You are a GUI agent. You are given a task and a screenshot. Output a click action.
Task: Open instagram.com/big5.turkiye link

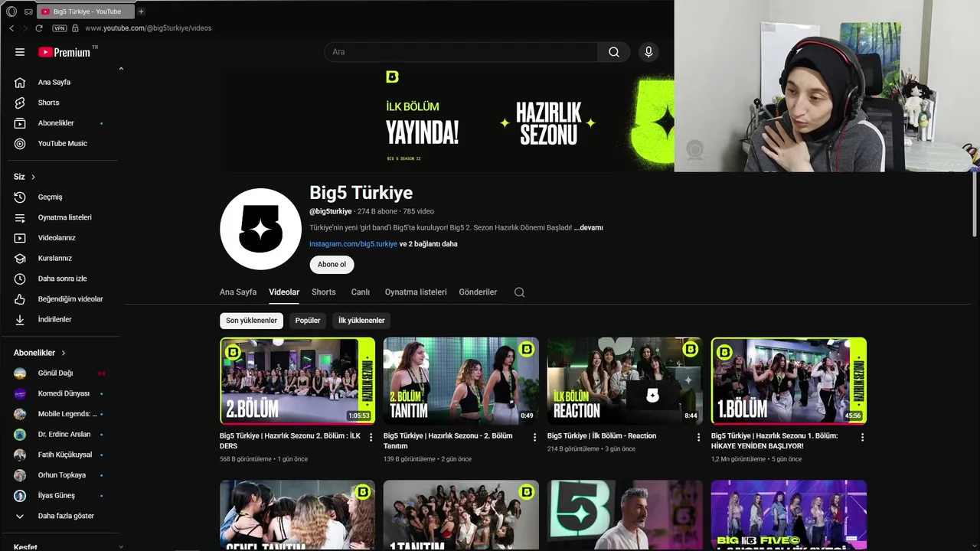(353, 244)
